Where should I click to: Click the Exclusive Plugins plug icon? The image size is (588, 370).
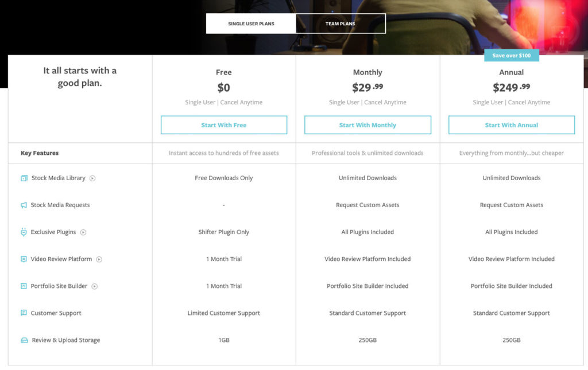coord(24,232)
